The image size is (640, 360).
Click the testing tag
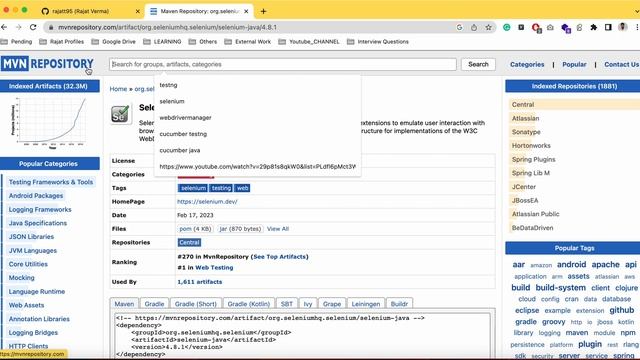point(221,188)
